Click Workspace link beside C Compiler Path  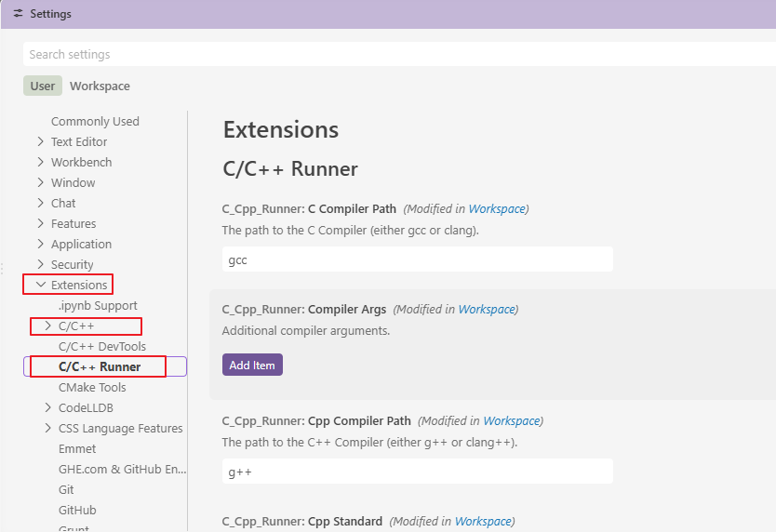497,209
